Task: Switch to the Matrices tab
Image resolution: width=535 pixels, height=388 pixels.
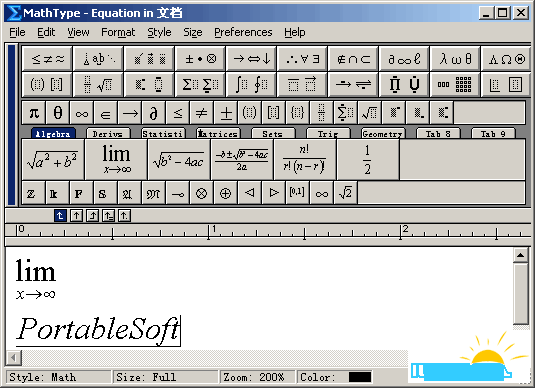Action: click(218, 133)
